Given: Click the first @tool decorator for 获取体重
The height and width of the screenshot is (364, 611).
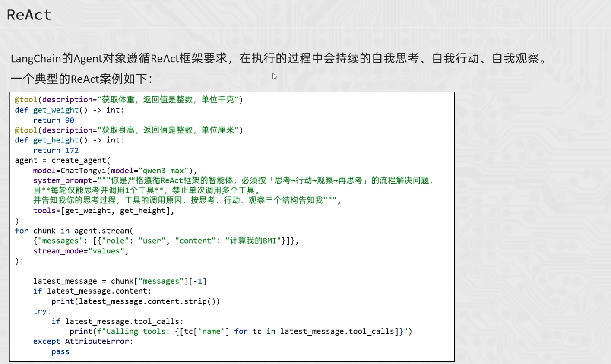Looking at the screenshot, I should (129, 100).
